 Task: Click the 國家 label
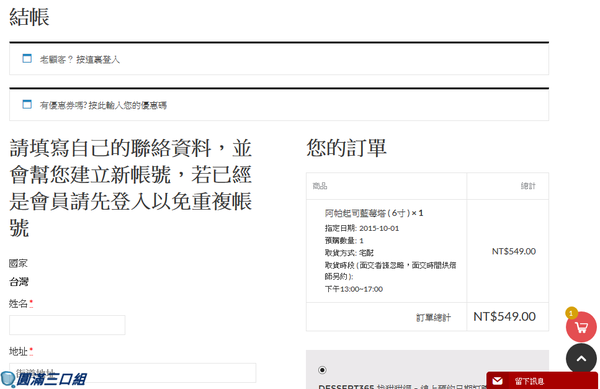(18, 263)
